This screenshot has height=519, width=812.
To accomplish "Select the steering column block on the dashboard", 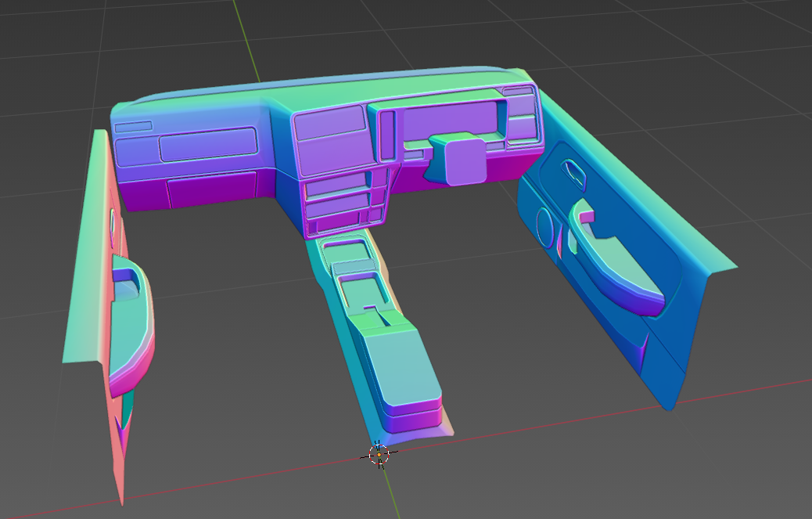I will (x=459, y=158).
